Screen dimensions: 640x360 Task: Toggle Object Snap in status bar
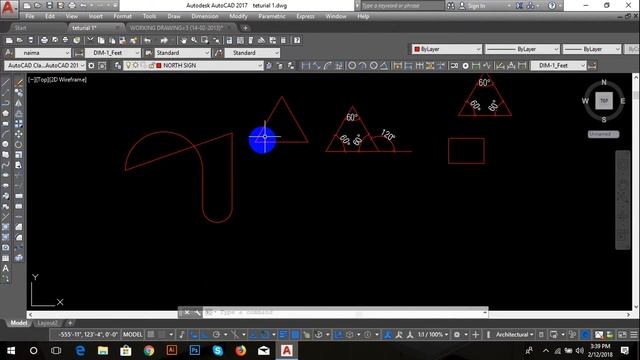tap(264, 334)
